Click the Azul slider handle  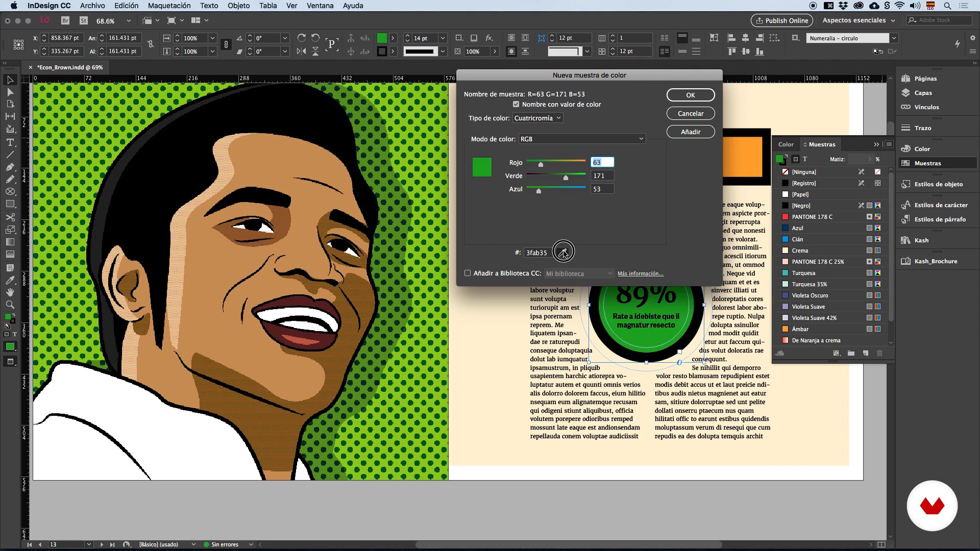coord(538,191)
